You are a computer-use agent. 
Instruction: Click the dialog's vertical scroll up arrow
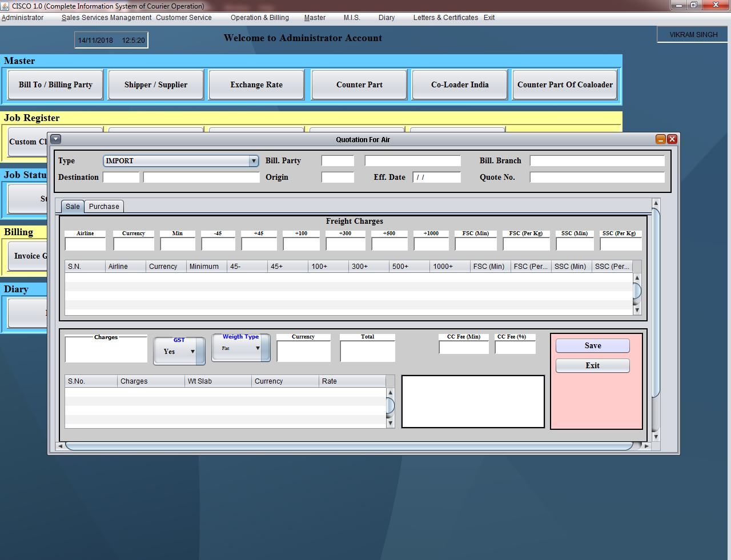point(656,203)
